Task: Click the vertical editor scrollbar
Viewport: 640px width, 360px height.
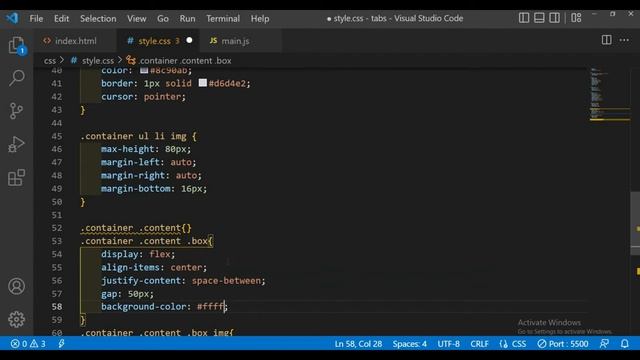Action: click(635, 224)
